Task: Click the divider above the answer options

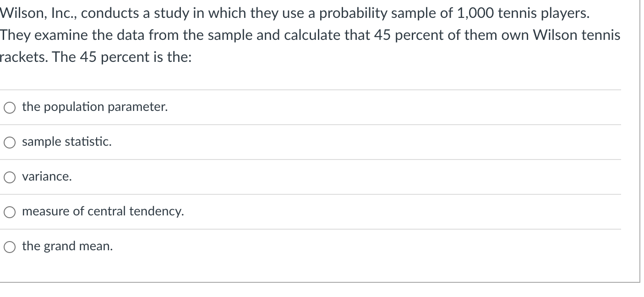Action: 311,90
